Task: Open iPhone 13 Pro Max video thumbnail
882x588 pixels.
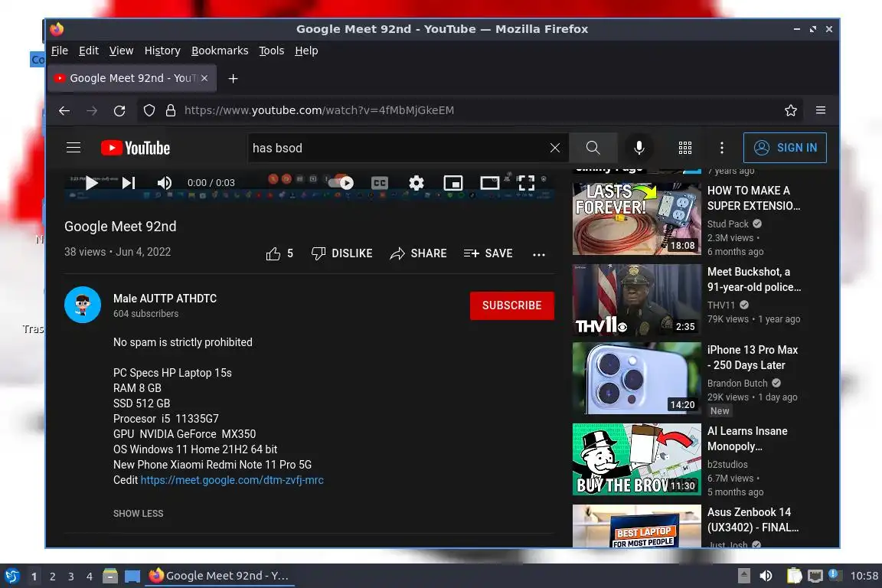Action: tap(637, 378)
